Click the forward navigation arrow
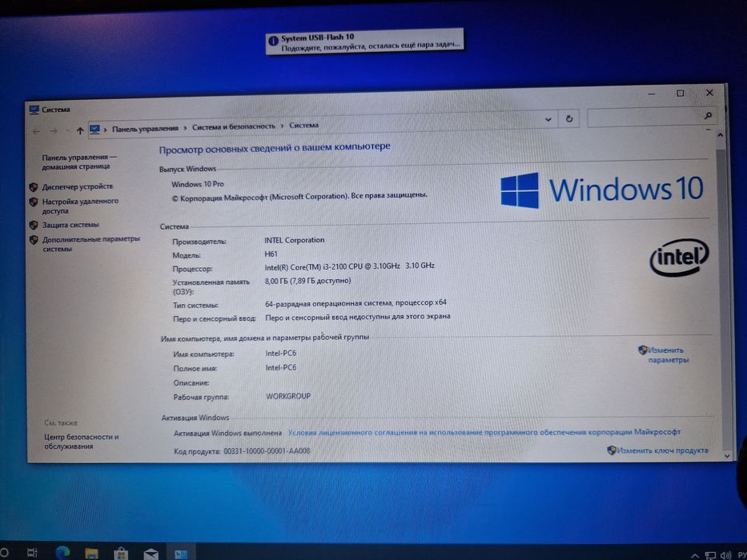Image resolution: width=747 pixels, height=560 pixels. click(54, 131)
